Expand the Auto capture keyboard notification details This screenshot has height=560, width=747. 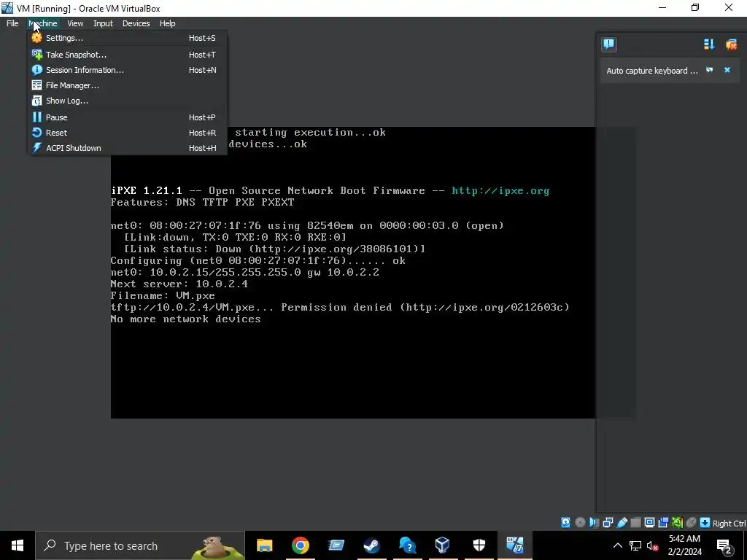coord(709,70)
